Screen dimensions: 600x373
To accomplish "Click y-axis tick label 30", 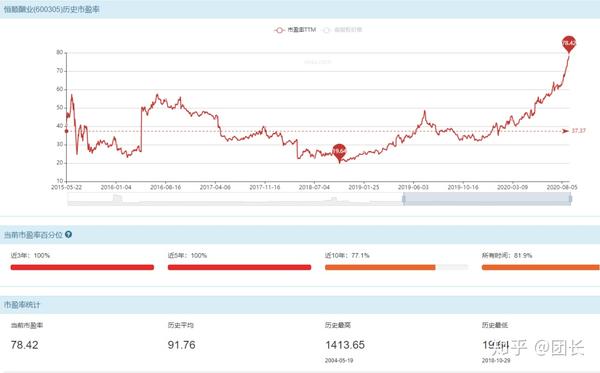I will [x=60, y=144].
